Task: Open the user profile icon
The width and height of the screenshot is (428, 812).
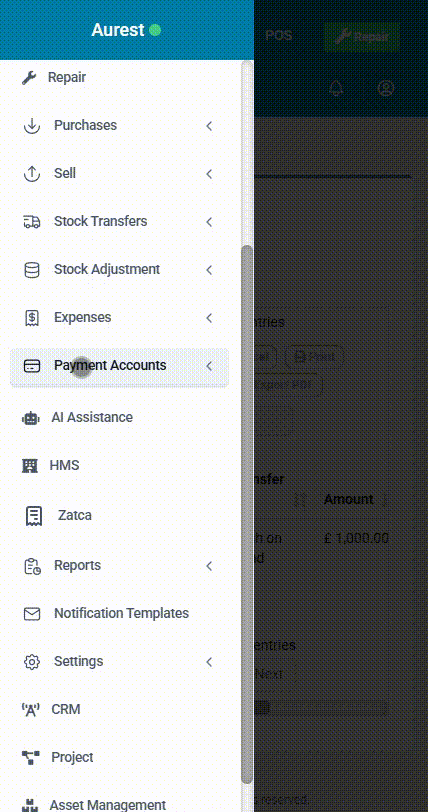Action: click(386, 88)
